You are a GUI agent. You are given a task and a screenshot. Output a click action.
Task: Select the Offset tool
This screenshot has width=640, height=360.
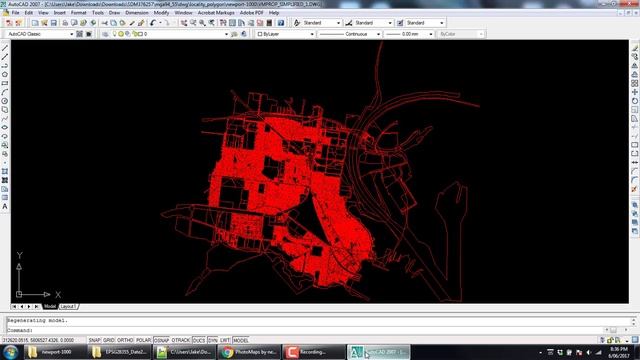[635, 74]
